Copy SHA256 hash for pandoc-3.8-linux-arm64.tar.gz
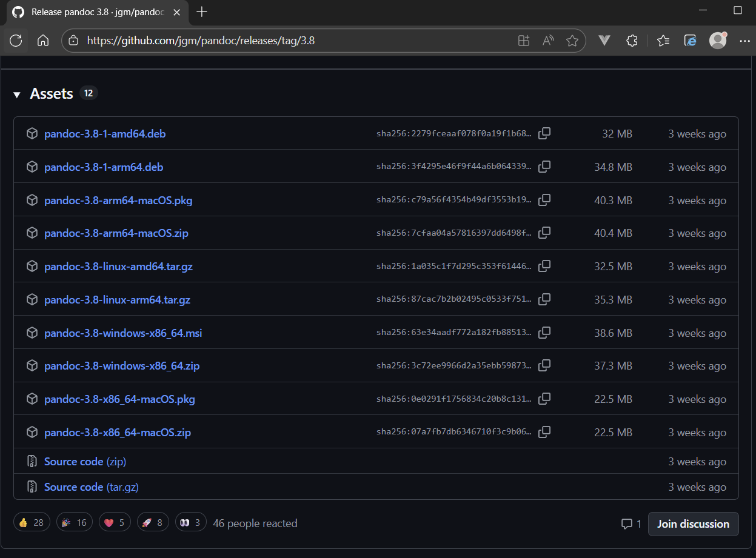Screen dimensions: 756x558 [544, 299]
